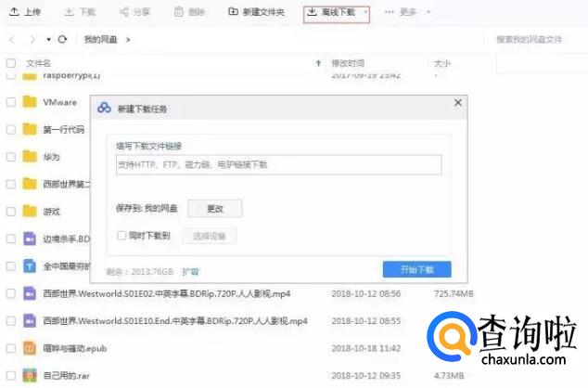588x388 pixels.
Task: Open the 游戏 folder icon
Action: [30, 212]
